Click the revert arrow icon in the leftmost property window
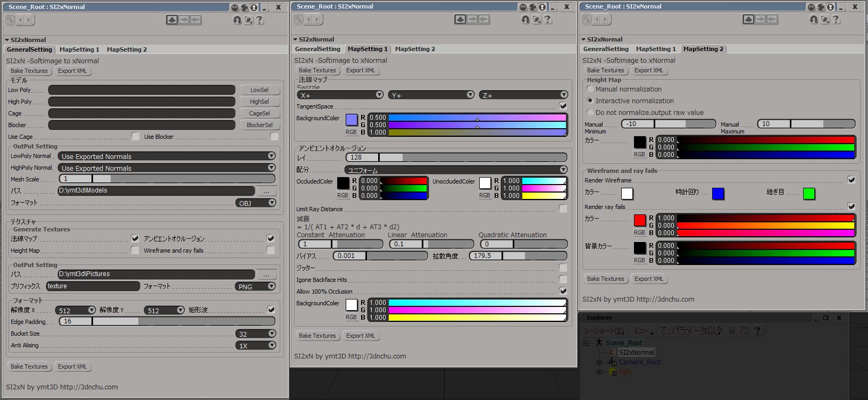This screenshot has height=400, width=868. (x=237, y=20)
